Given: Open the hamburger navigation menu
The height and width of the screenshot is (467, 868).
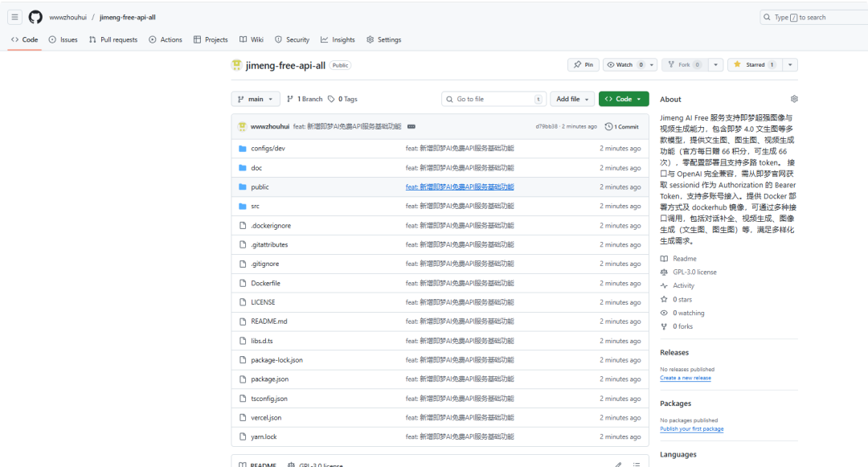Looking at the screenshot, I should (x=15, y=17).
